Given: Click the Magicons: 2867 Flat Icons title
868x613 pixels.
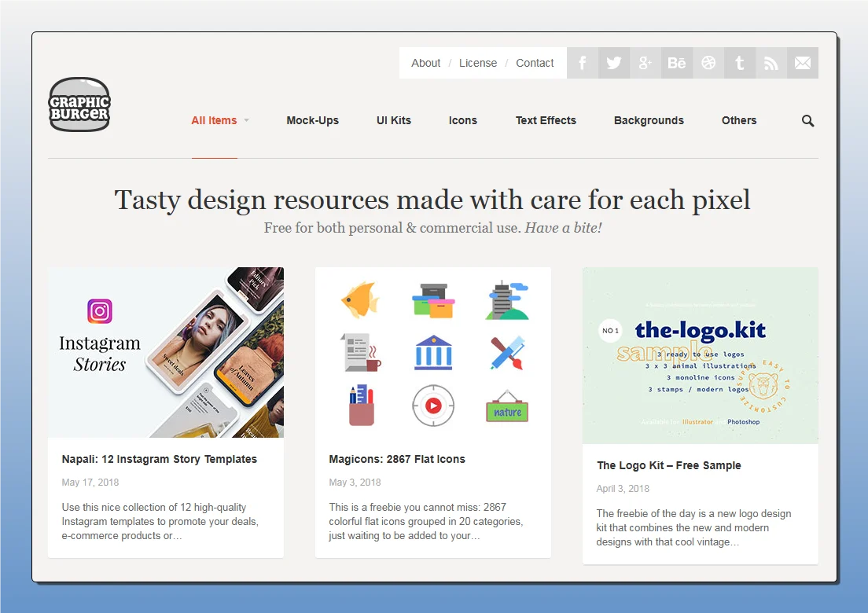Looking at the screenshot, I should coord(397,459).
